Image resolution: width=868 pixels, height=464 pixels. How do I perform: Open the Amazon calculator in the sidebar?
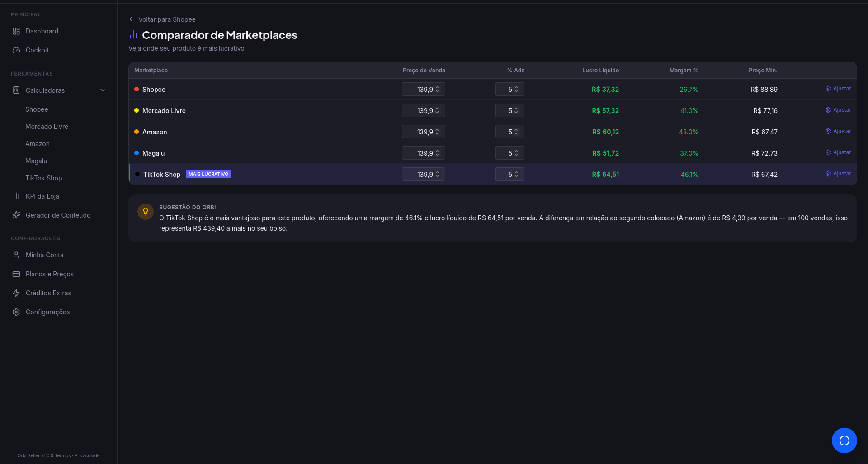pyautogui.click(x=38, y=144)
